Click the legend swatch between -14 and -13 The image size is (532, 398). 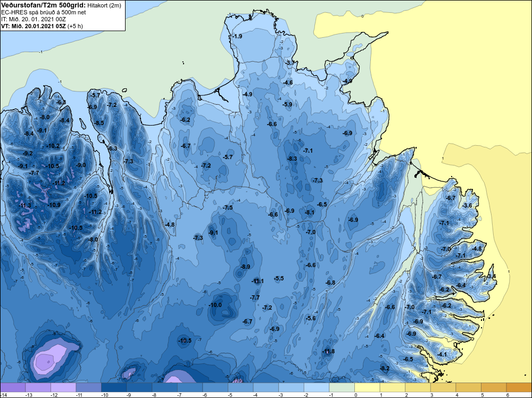[13, 387]
